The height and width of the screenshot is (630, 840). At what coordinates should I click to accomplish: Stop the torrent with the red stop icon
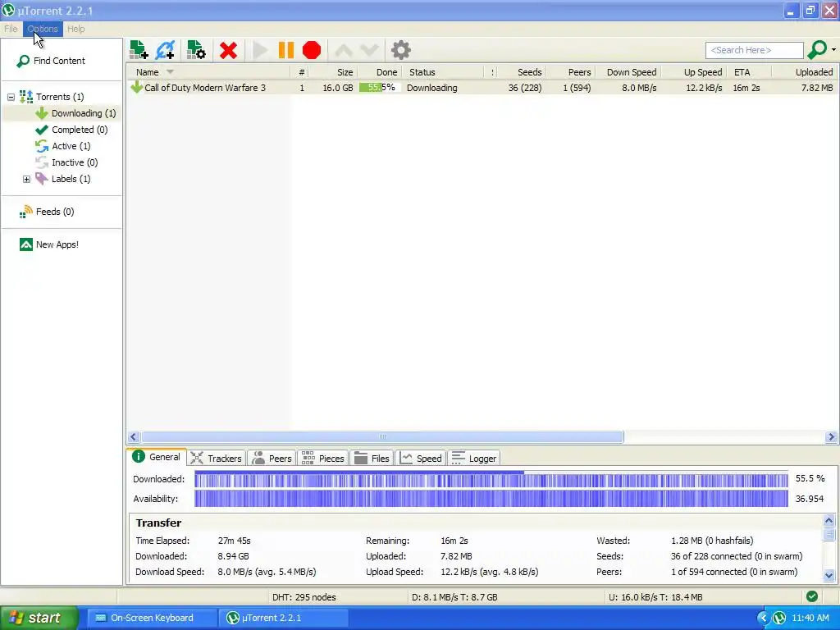point(312,50)
